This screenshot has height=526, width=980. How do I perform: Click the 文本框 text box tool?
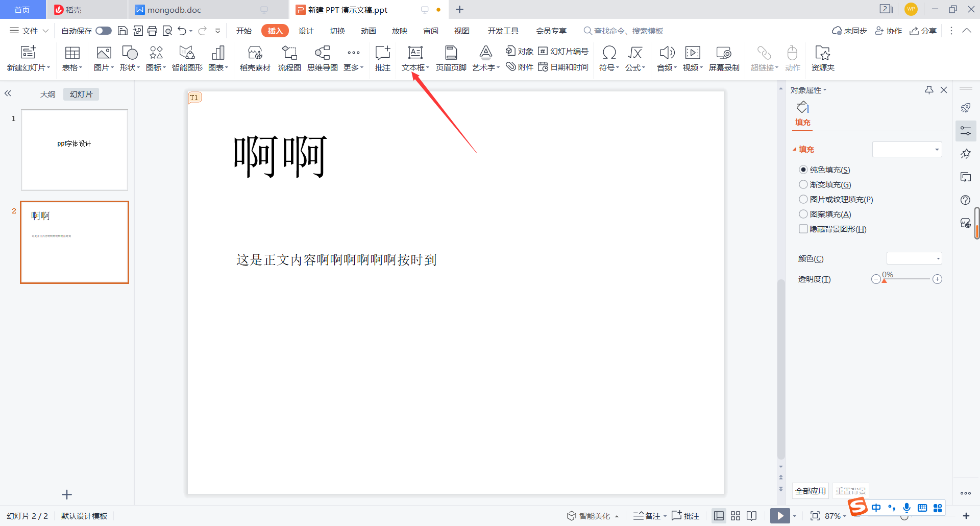point(415,58)
